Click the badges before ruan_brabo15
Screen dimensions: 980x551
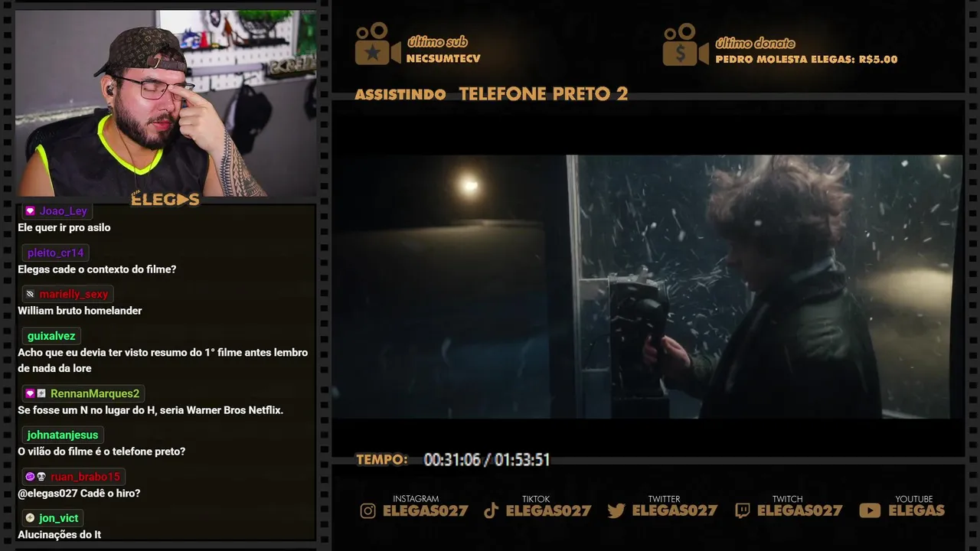pos(36,477)
